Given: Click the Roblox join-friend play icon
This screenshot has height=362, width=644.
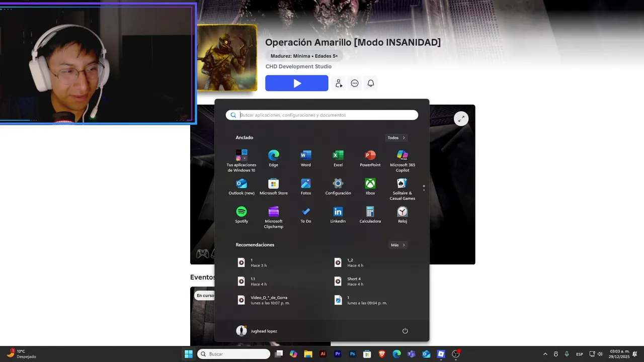Looking at the screenshot, I should (339, 83).
